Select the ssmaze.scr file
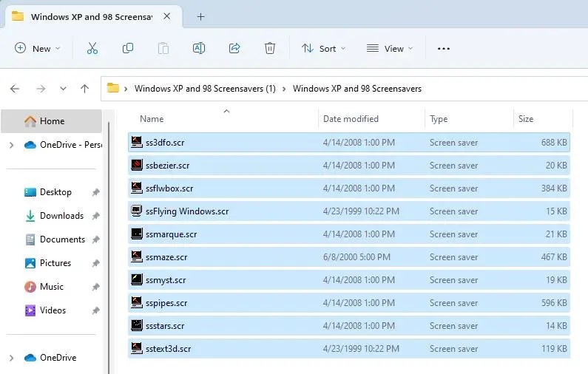588x374 pixels. tap(349, 257)
